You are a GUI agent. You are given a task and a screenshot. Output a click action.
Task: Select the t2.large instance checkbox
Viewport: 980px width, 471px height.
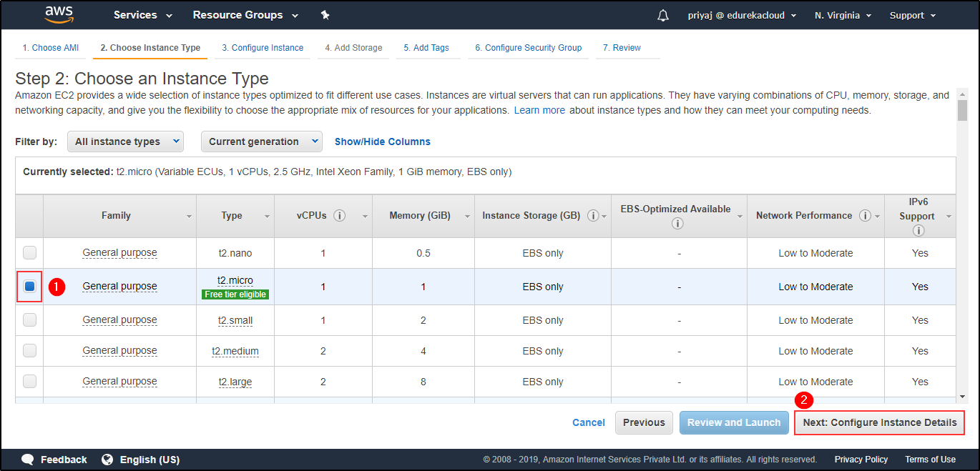click(29, 381)
